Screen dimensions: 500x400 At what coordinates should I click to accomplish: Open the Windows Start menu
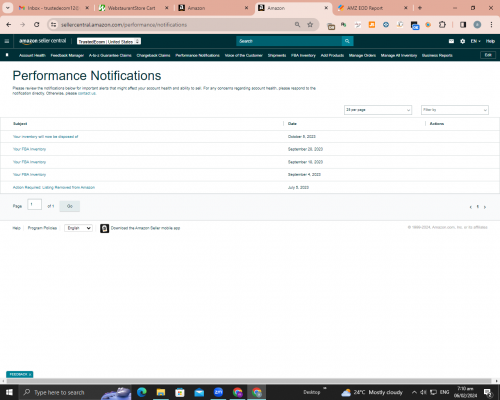[9, 392]
